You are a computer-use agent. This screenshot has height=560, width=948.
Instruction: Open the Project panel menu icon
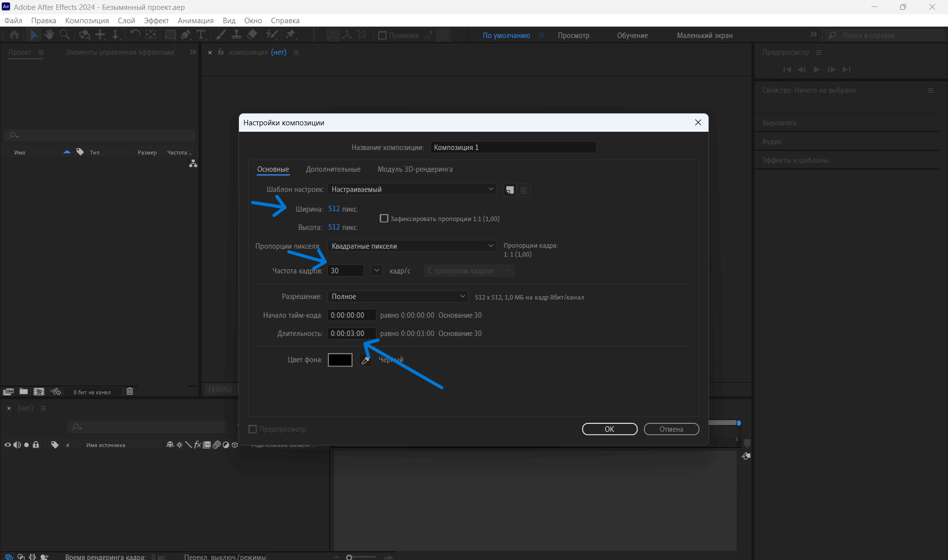[x=41, y=52]
